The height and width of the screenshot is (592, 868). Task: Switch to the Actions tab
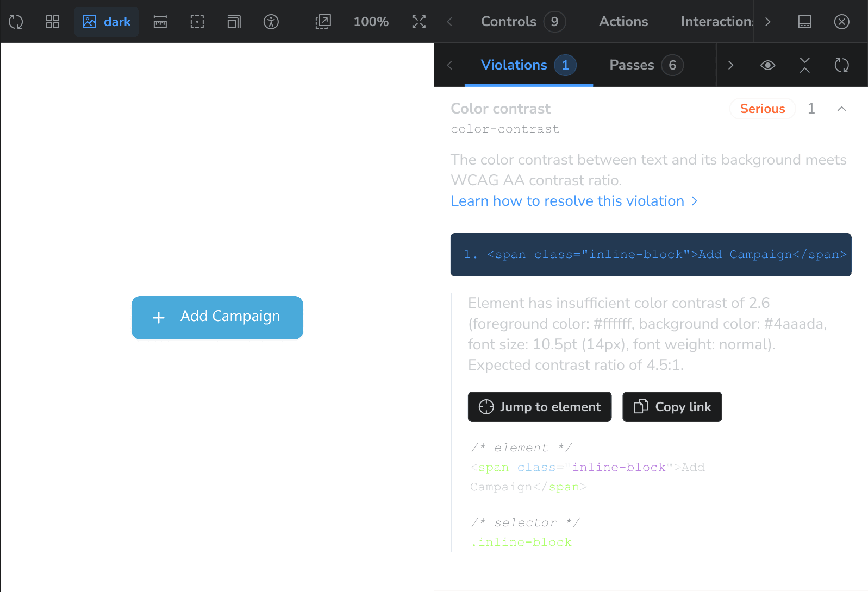click(623, 22)
